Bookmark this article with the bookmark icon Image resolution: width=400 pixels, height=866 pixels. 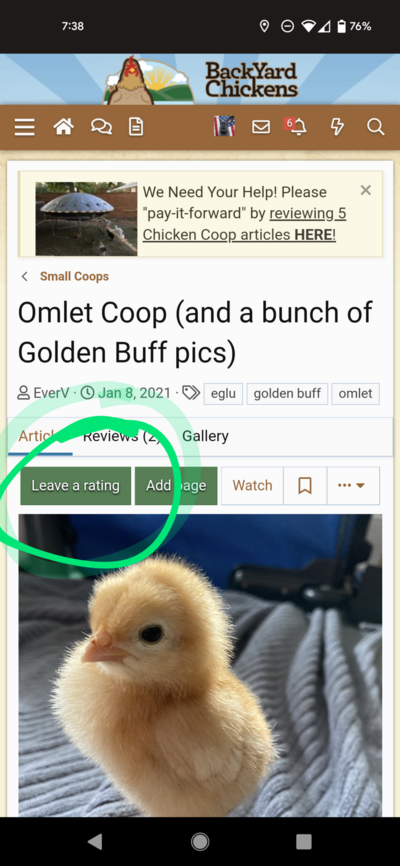(305, 486)
